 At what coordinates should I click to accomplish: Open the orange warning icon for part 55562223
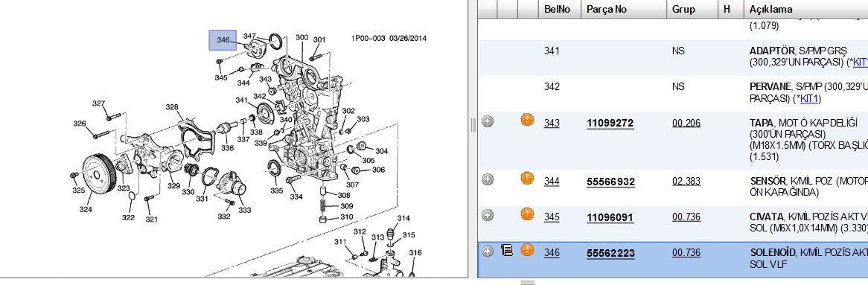click(527, 250)
